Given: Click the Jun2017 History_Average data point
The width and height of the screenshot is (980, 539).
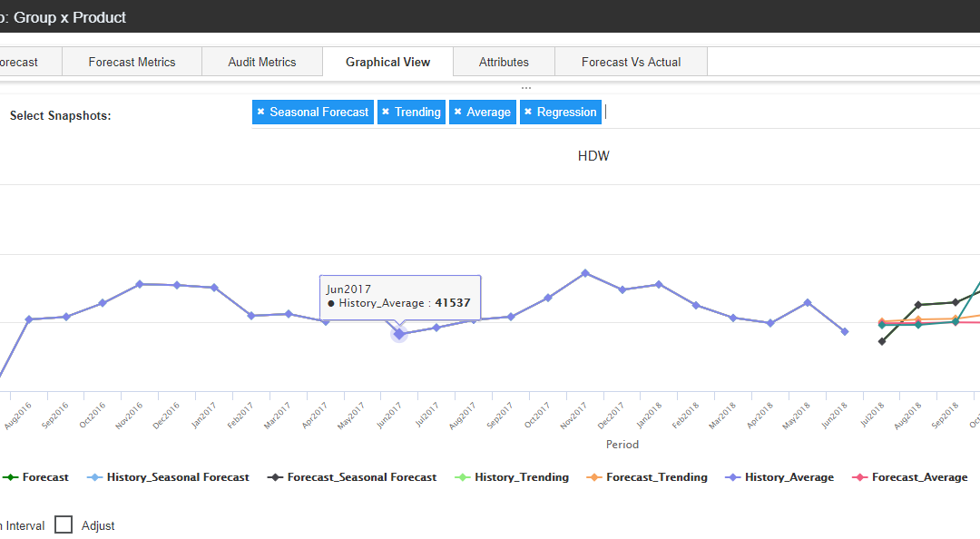Looking at the screenshot, I should click(398, 334).
